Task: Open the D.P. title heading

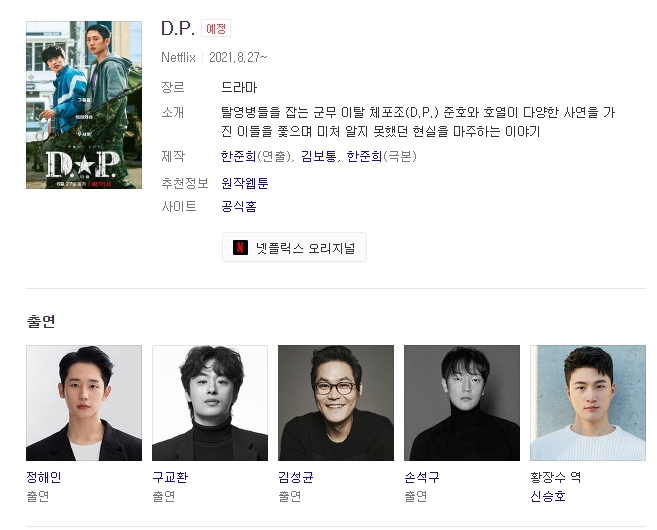Action: 178,28
